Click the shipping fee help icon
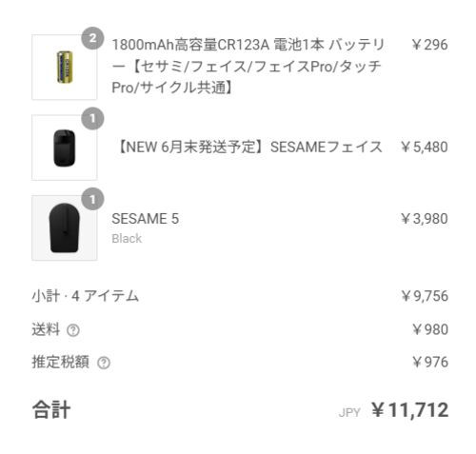The height and width of the screenshot is (454, 476). tap(73, 330)
